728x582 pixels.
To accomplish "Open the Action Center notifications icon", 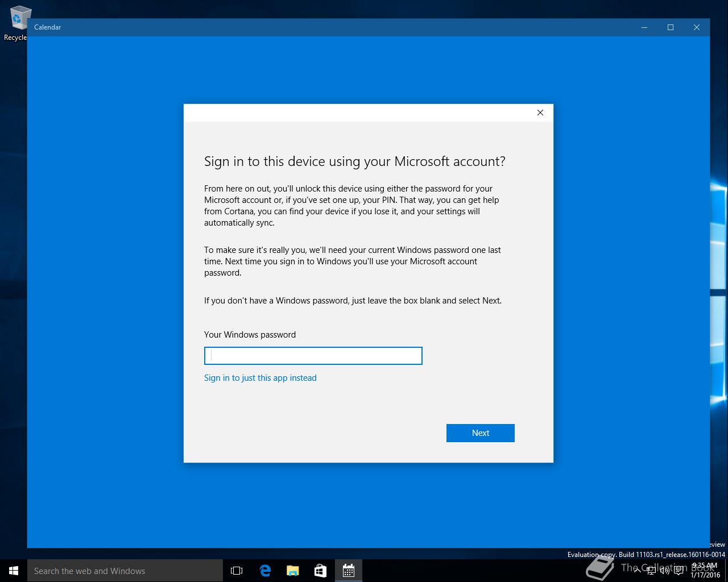I will tap(679, 571).
